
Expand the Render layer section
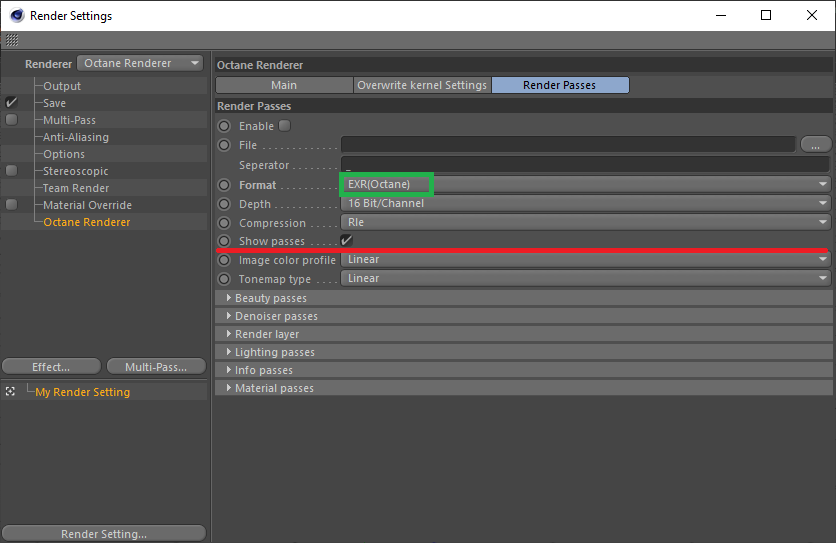point(524,334)
